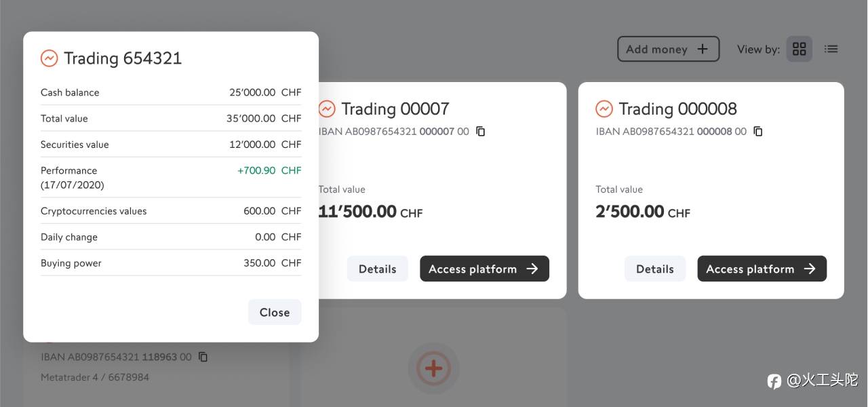Open Details for Trading 000008
The width and height of the screenshot is (868, 407).
click(x=654, y=269)
